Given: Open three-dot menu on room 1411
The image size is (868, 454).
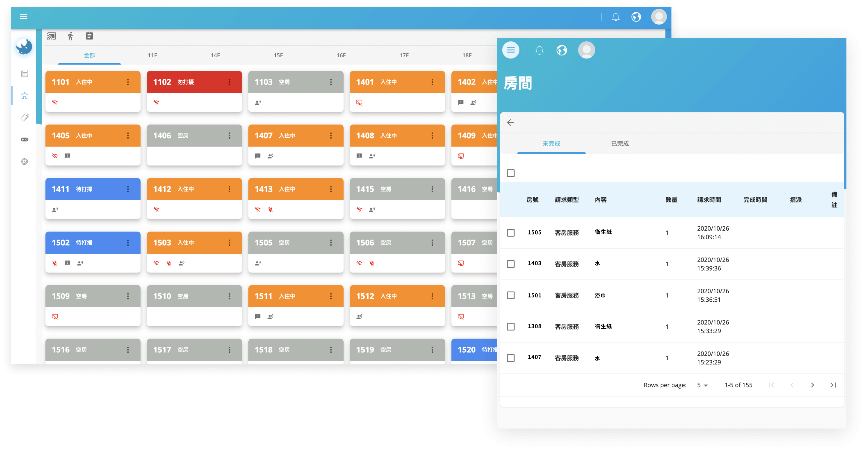Looking at the screenshot, I should (x=128, y=189).
